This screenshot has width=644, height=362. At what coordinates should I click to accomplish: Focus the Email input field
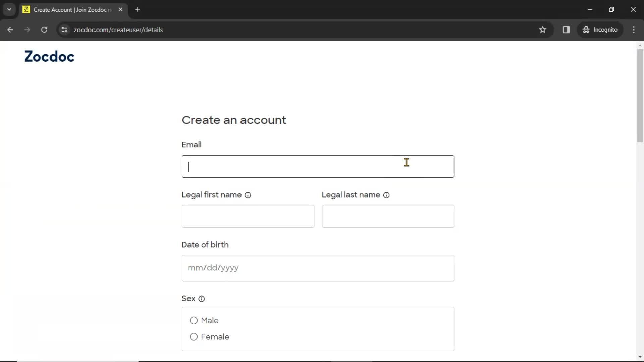pos(318,166)
